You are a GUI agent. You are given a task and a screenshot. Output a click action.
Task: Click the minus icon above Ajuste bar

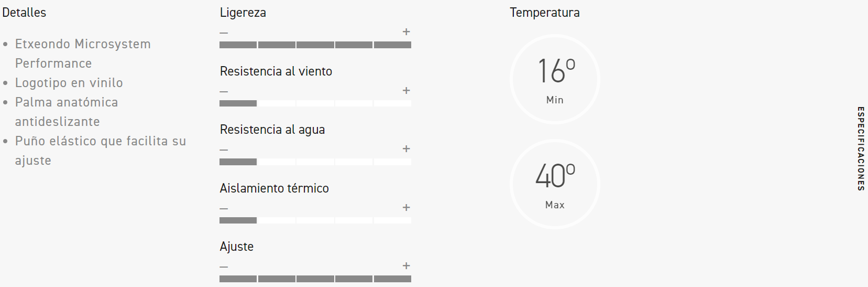click(x=224, y=267)
